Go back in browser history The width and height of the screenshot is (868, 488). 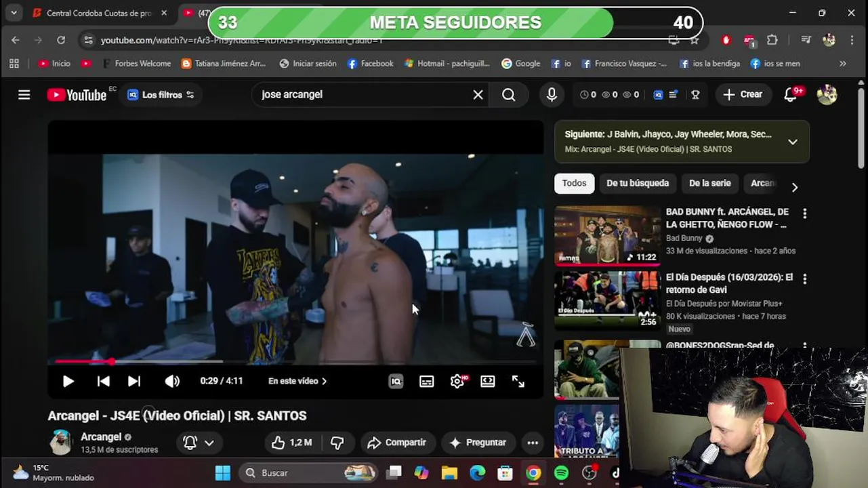coord(16,41)
